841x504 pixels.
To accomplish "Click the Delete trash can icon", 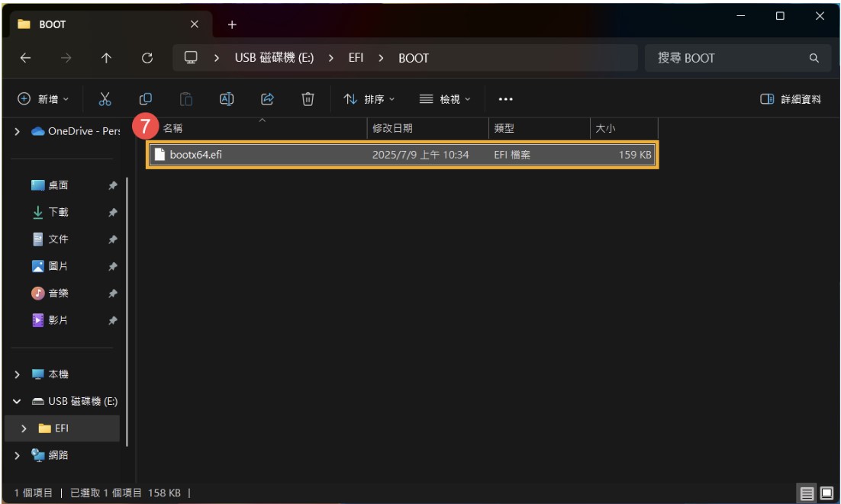I will click(308, 99).
